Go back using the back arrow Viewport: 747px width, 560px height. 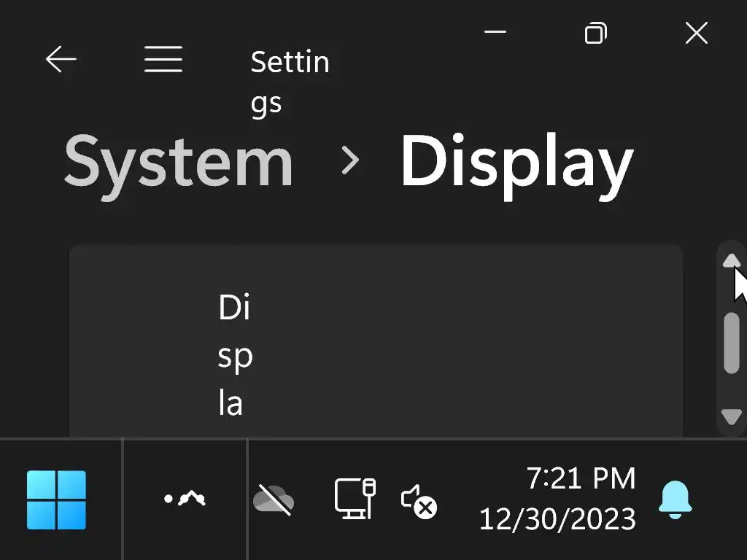click(61, 60)
